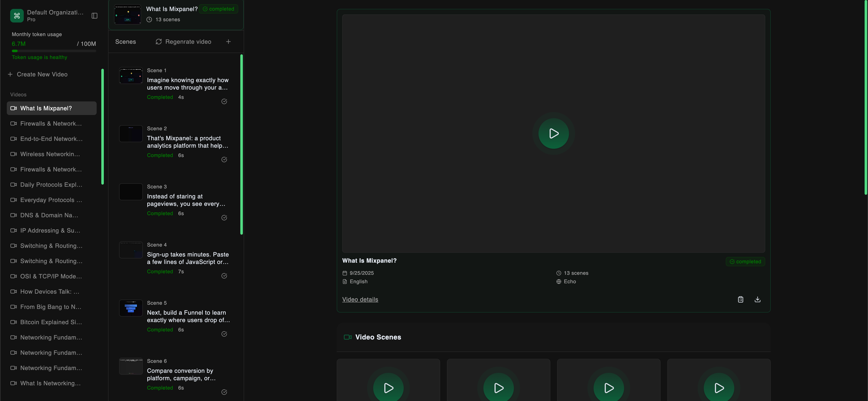Open the OSI & TCP/IP Mode... video
The height and width of the screenshot is (401, 868).
pos(51,276)
